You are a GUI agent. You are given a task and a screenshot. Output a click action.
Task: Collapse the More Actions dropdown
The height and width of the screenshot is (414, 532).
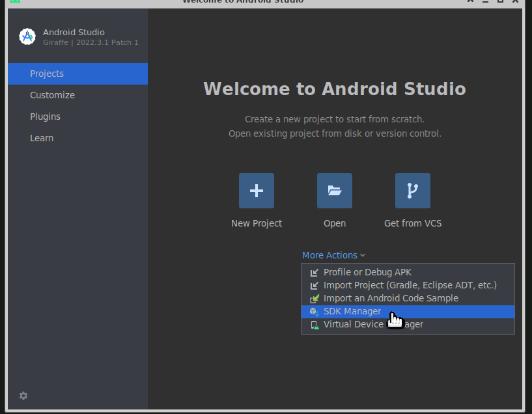tap(333, 255)
